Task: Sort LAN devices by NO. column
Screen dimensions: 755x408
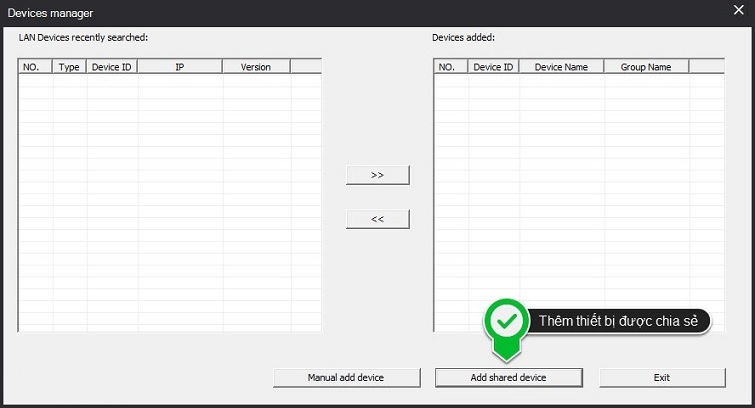Action: click(35, 67)
